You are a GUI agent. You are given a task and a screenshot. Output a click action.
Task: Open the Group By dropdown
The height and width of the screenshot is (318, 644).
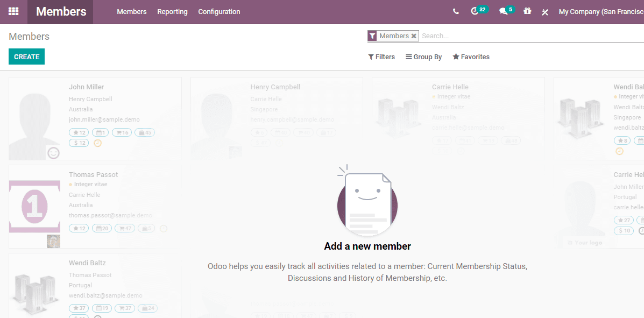click(x=424, y=56)
